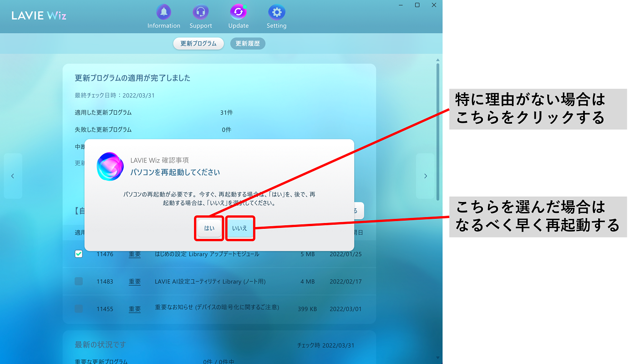Open the Update icon
This screenshot has height=364, width=630.
click(x=239, y=12)
